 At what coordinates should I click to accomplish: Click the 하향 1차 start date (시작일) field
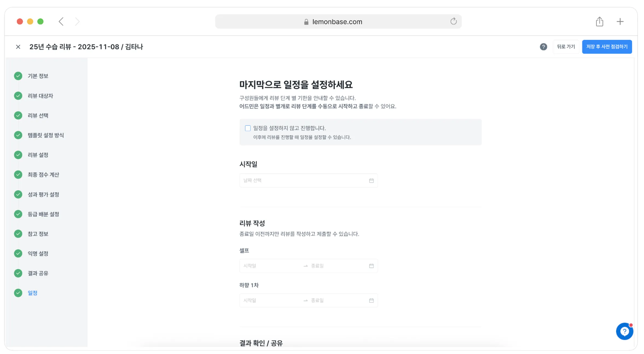pos(271,300)
